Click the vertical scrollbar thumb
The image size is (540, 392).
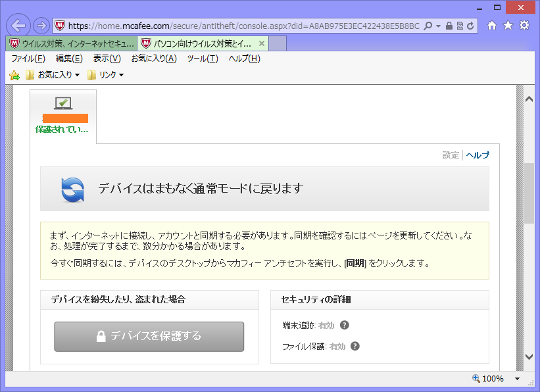pyautogui.click(x=529, y=193)
